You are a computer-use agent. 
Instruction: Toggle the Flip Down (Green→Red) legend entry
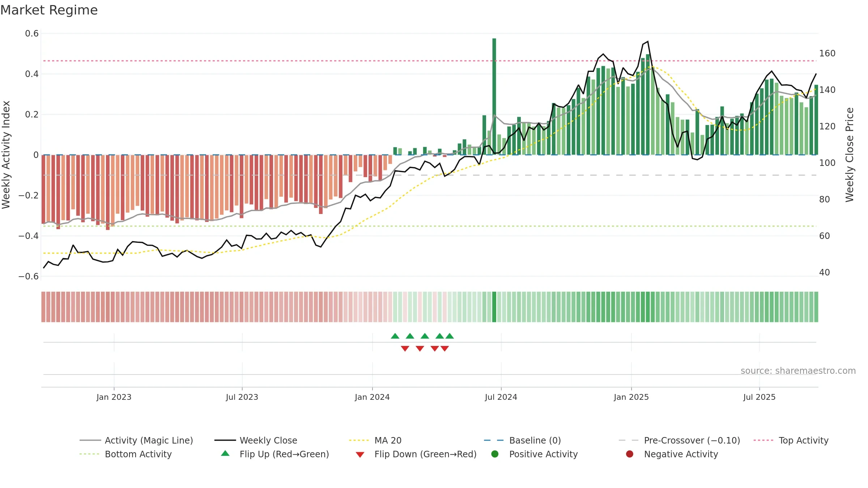tap(416, 454)
